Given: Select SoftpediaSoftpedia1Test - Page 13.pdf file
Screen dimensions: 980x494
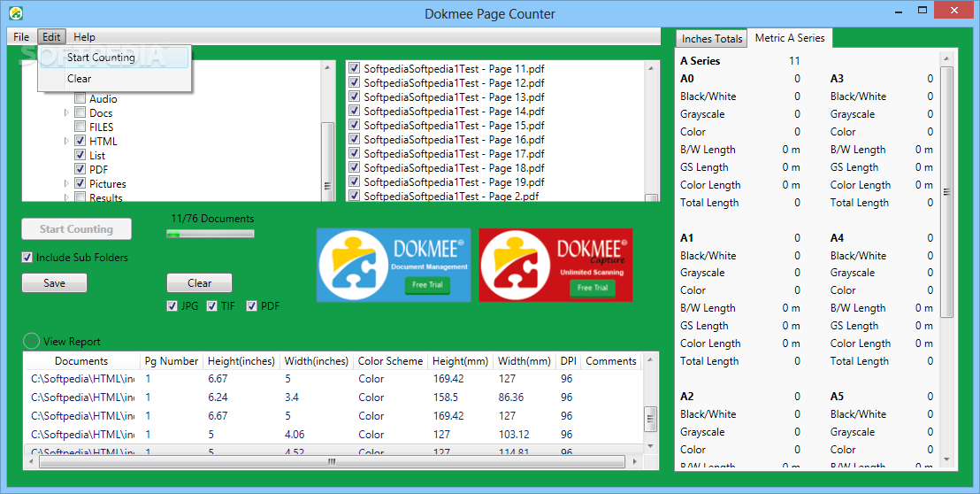Looking at the screenshot, I should 455,96.
